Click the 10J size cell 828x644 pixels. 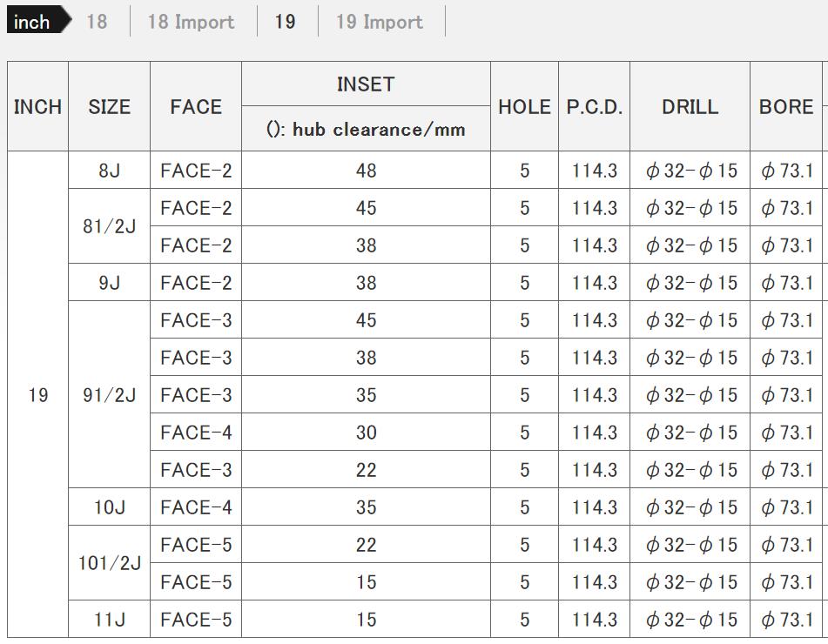(x=109, y=507)
